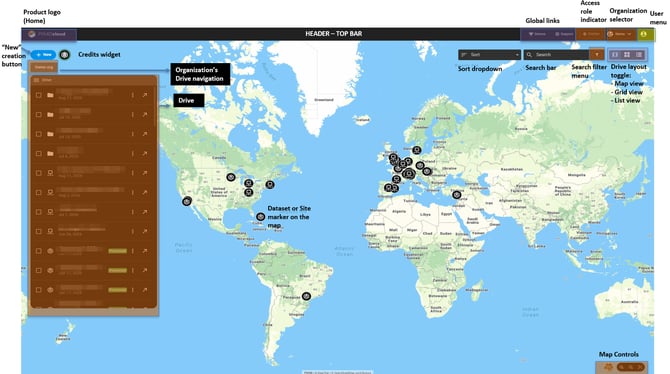Viewport: 670px width, 374px height.
Task: Select the northernmost marker over Denmark
Action: click(x=417, y=150)
